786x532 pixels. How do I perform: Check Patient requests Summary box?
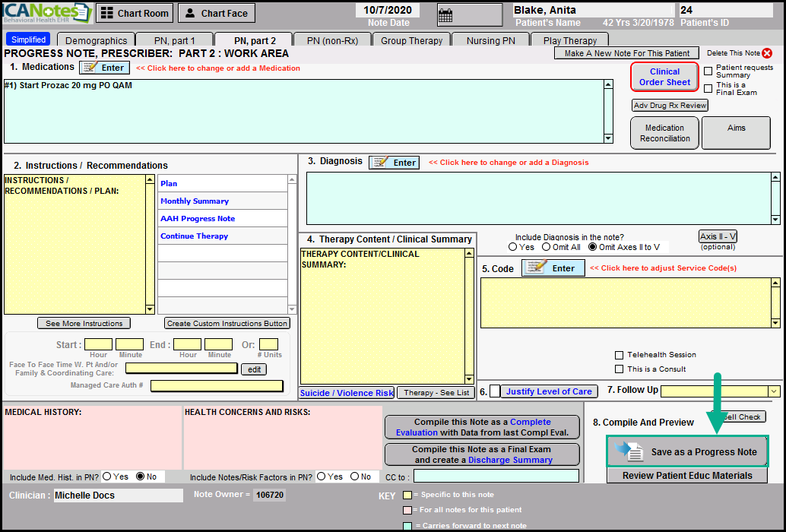(708, 71)
